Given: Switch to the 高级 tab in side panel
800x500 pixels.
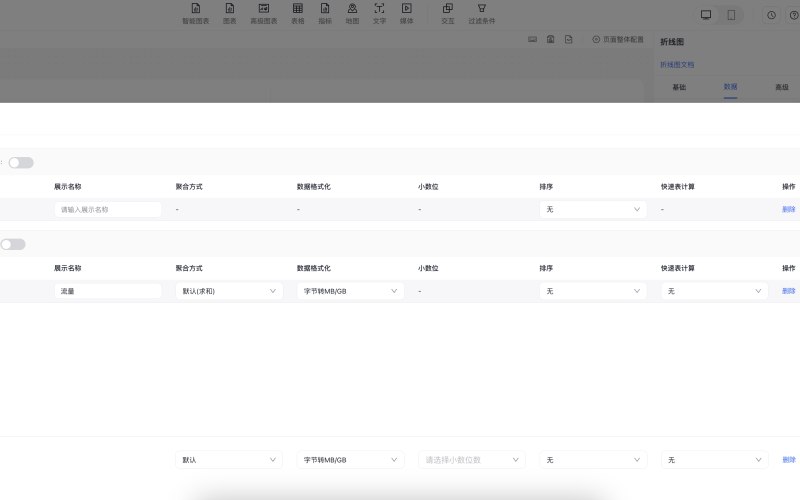Looking at the screenshot, I should point(782,87).
